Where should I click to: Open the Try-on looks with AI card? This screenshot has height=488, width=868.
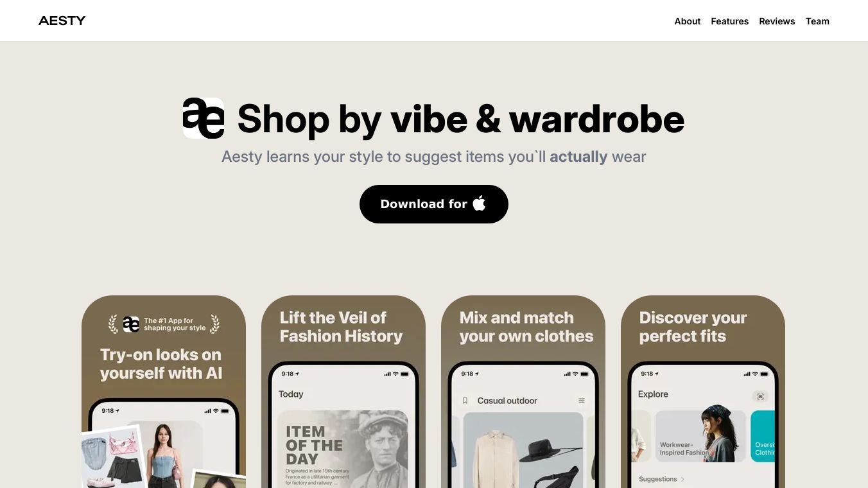coord(164,392)
